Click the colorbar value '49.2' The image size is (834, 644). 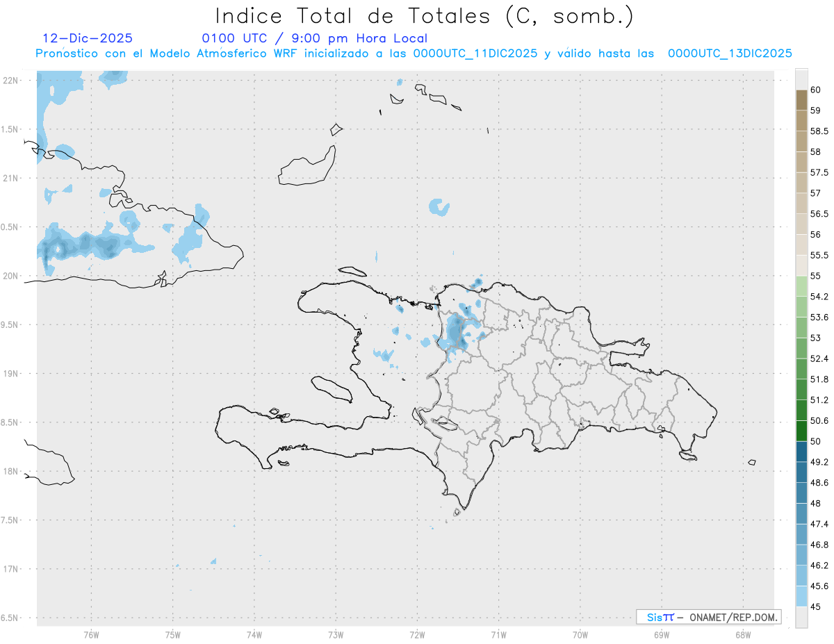819,462
